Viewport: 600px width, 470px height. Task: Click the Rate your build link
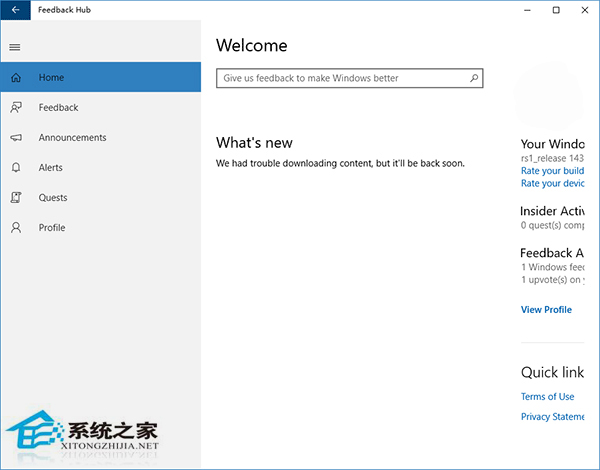click(553, 171)
